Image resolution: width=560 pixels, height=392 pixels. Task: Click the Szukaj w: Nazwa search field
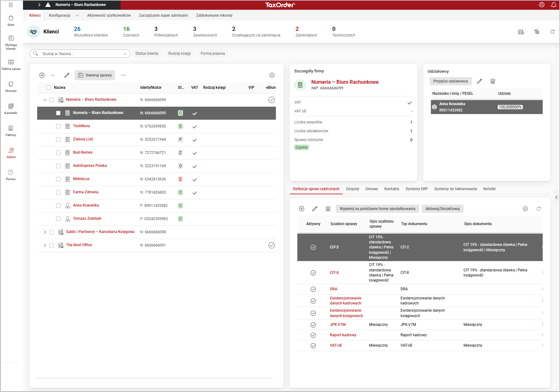click(80, 54)
